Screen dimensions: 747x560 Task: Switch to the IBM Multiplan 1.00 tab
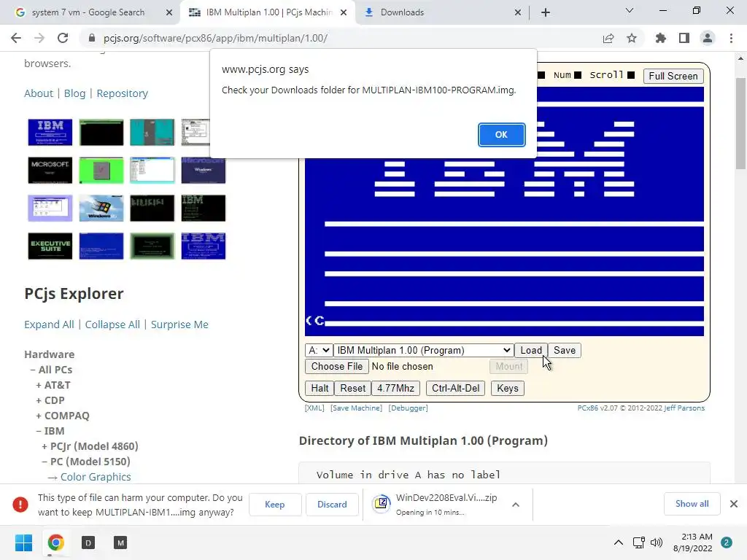(268, 12)
